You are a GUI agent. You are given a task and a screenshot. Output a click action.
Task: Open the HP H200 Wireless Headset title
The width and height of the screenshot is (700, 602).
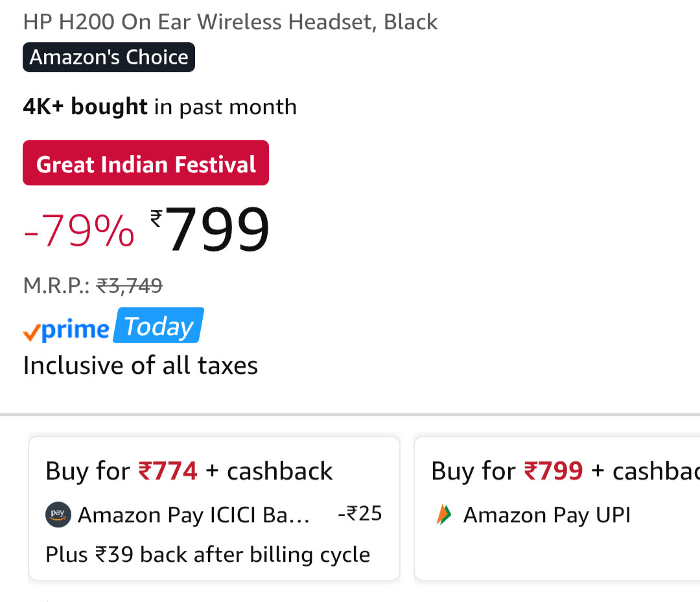click(x=230, y=22)
